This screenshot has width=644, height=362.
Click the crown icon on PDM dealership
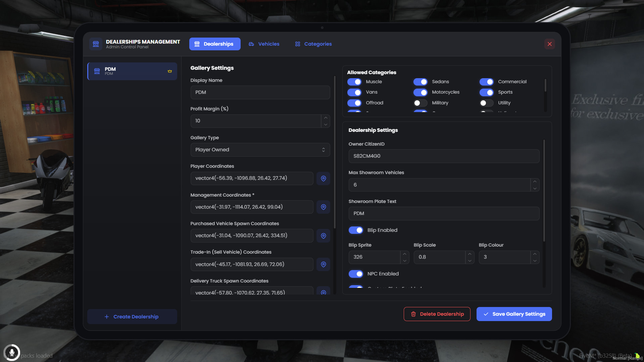coord(170,71)
